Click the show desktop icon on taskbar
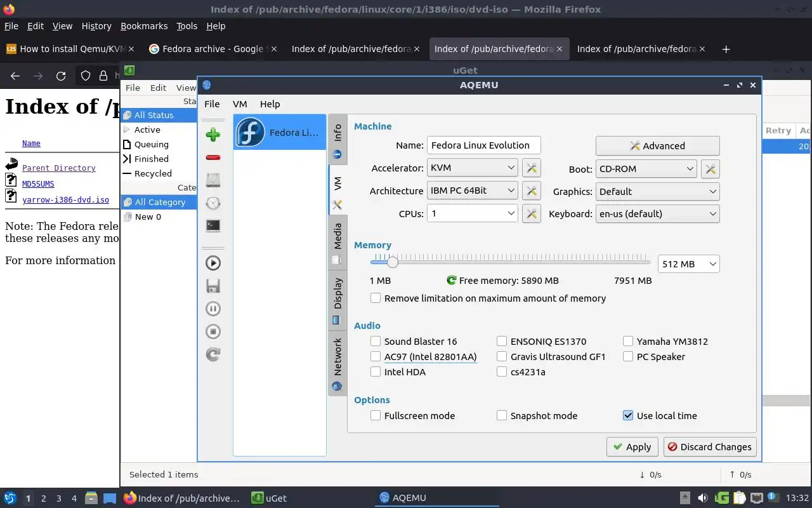 coord(110,498)
